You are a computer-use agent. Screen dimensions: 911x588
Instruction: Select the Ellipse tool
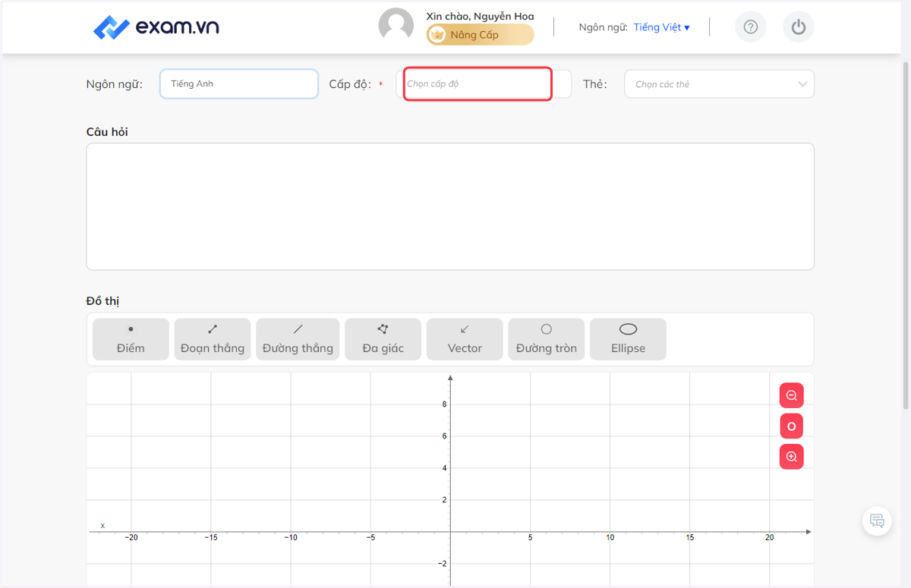[628, 339]
